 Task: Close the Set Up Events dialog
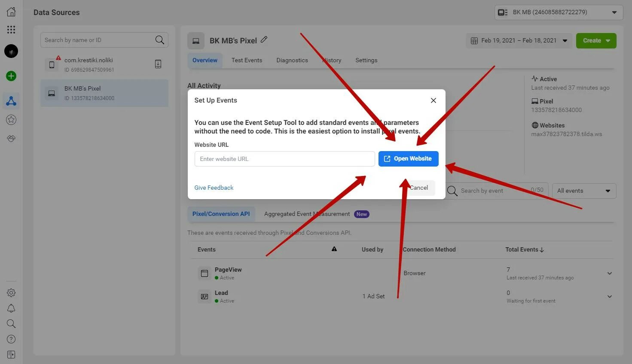(434, 100)
